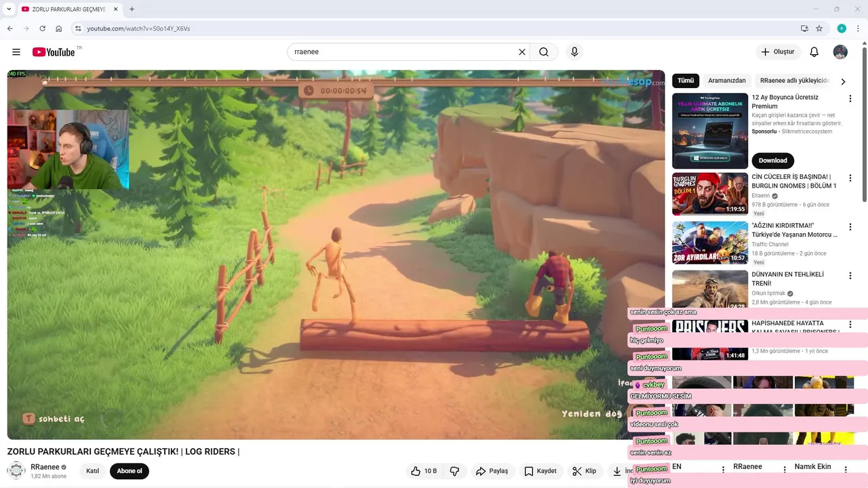Close the ZORLU PARKURLARI tab

[x=115, y=9]
